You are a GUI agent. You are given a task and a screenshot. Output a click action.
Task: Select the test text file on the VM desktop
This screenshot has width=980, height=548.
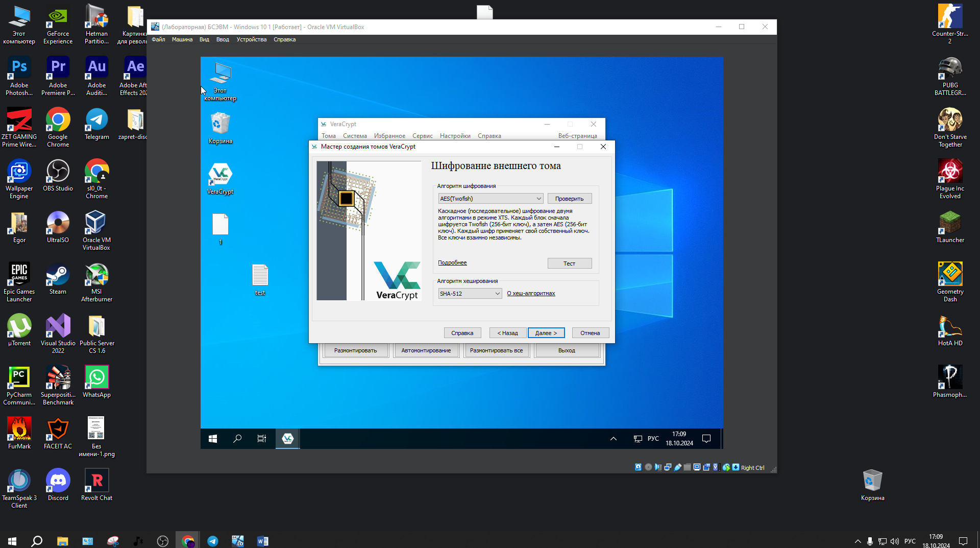(260, 279)
